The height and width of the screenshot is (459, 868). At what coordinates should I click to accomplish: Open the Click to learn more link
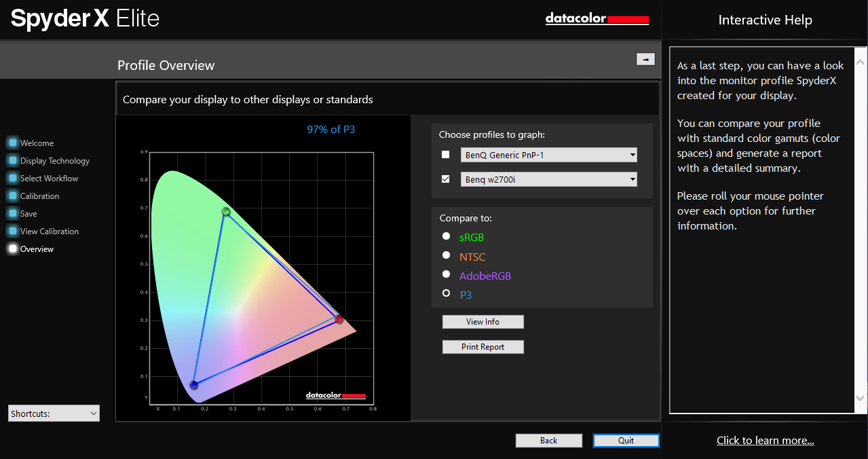click(x=765, y=441)
